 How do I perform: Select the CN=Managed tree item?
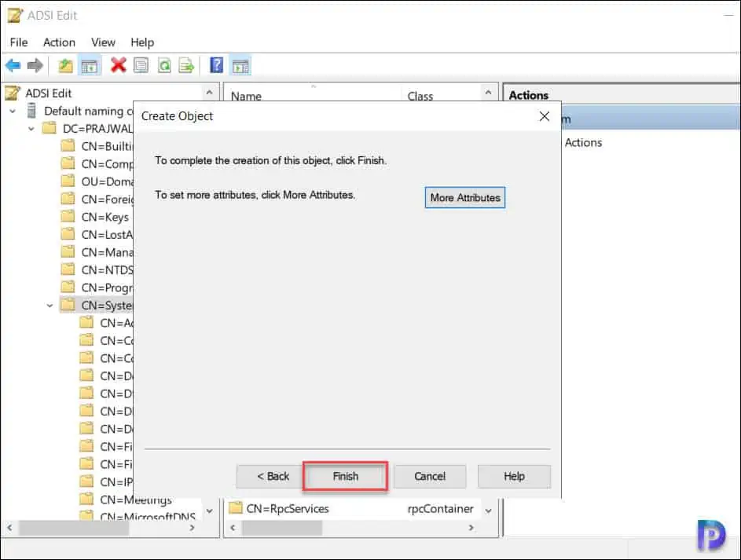tap(107, 253)
